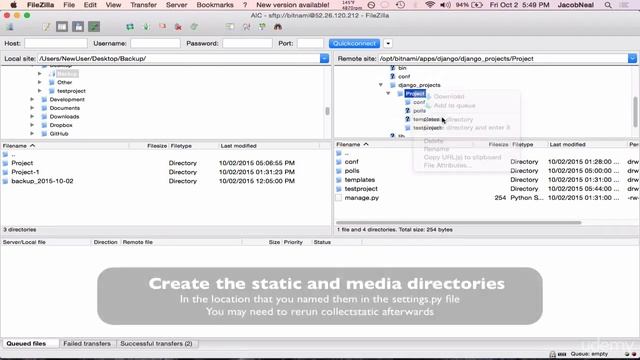Viewport: 640px width, 360px height.
Task: Select the templates folder in remote file list
Action: click(487, 180)
